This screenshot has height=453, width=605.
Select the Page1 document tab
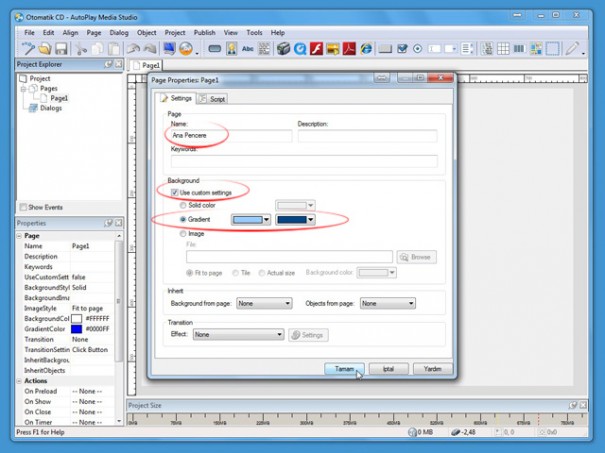[146, 66]
